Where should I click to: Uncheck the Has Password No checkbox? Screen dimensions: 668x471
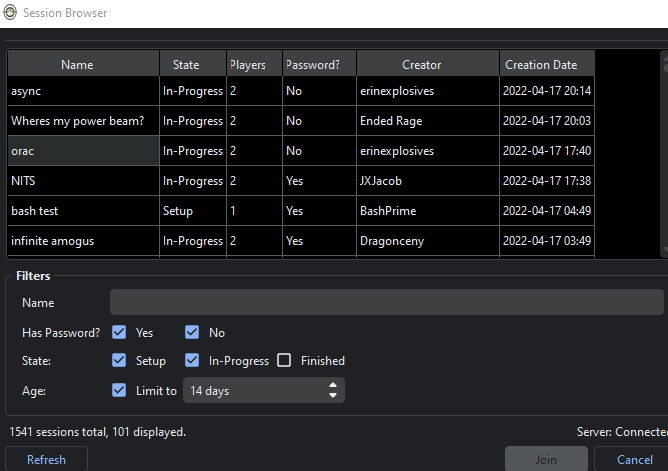(192, 332)
